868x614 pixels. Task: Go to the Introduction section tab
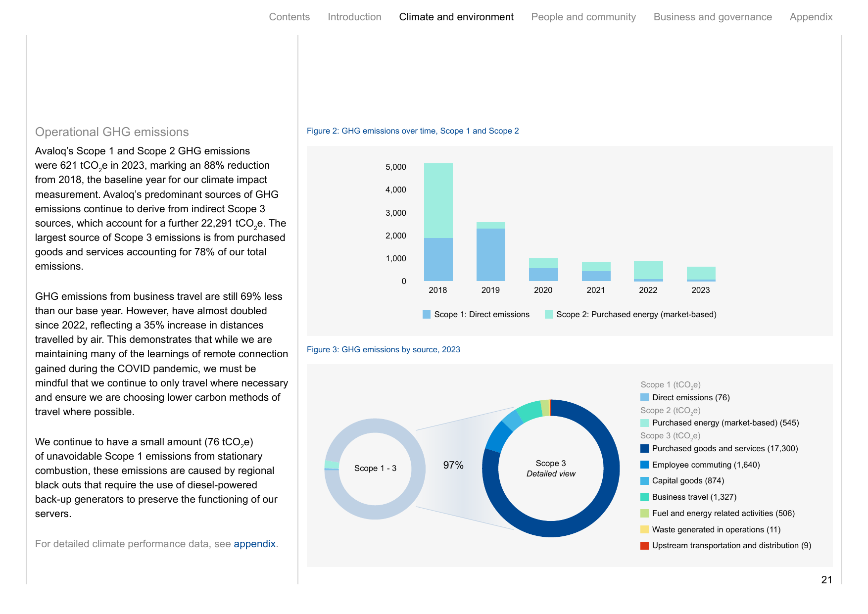[x=354, y=17]
